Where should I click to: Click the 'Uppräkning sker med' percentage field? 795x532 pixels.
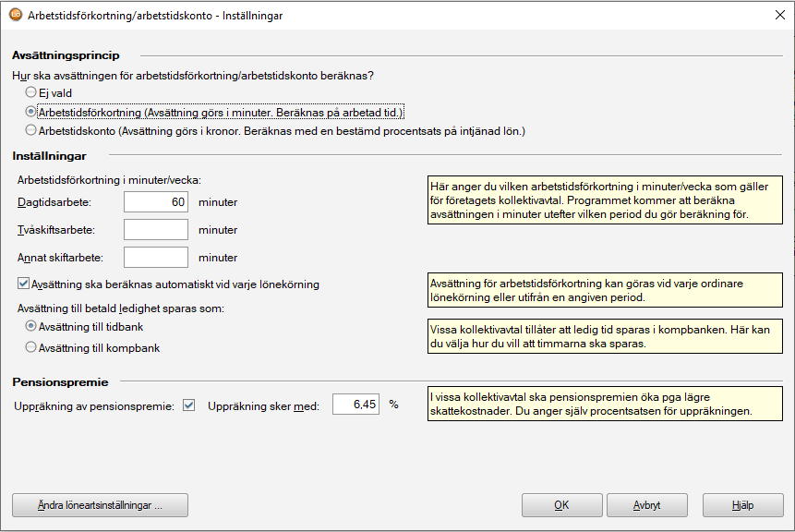[355, 405]
